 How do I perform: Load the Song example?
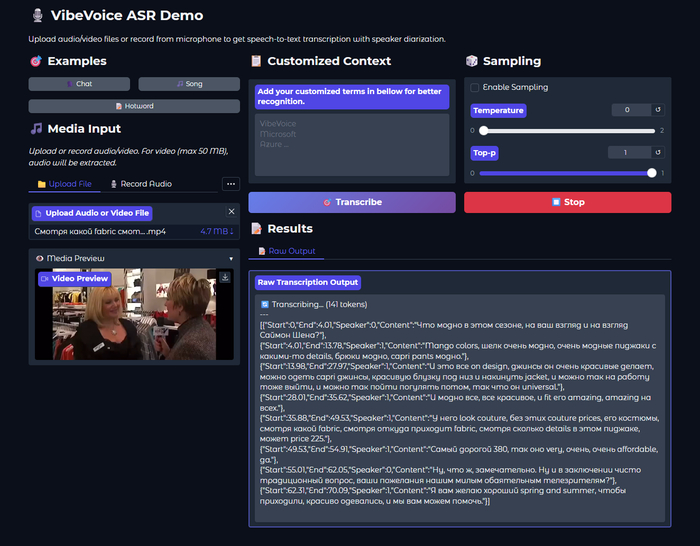point(189,84)
